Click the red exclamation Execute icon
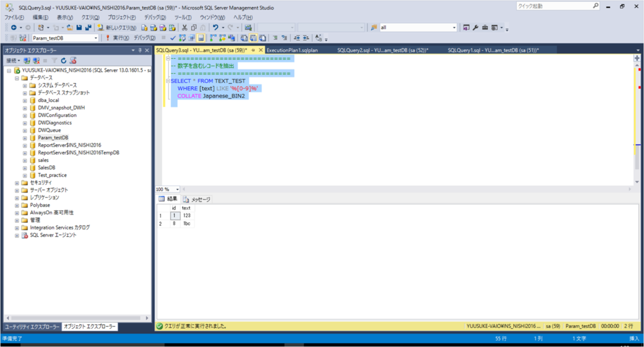644x347 pixels. [x=108, y=38]
